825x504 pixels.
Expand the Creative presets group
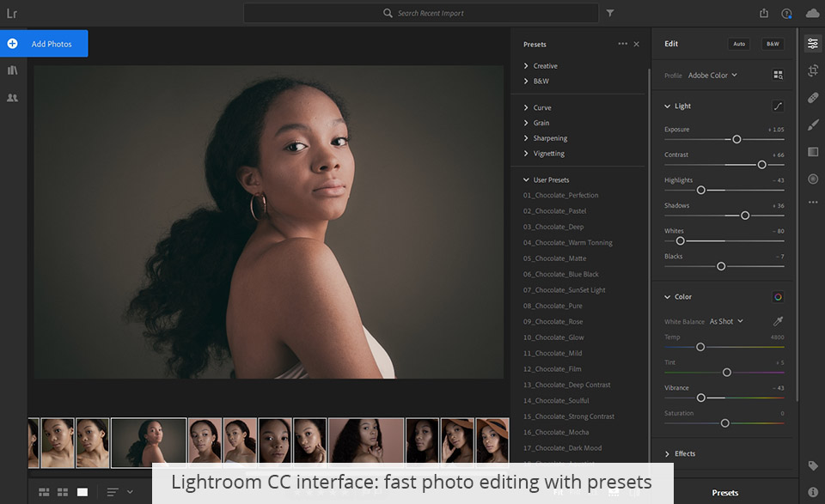(545, 65)
